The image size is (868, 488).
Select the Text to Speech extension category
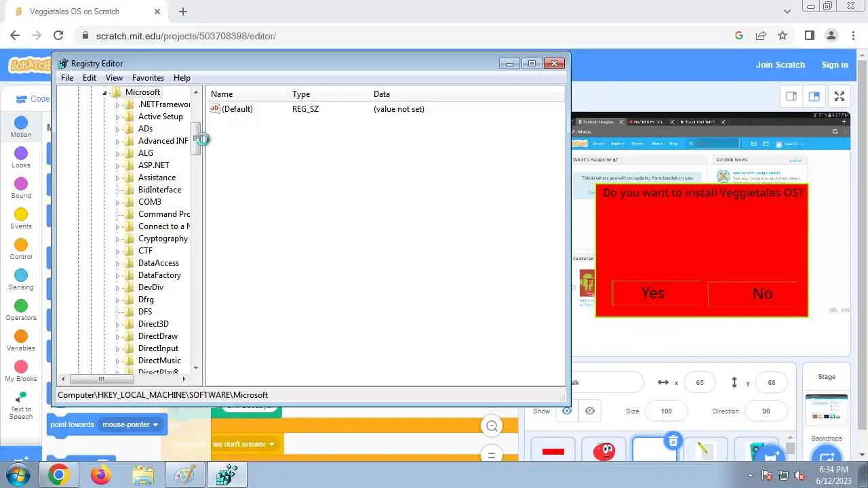[x=21, y=405]
